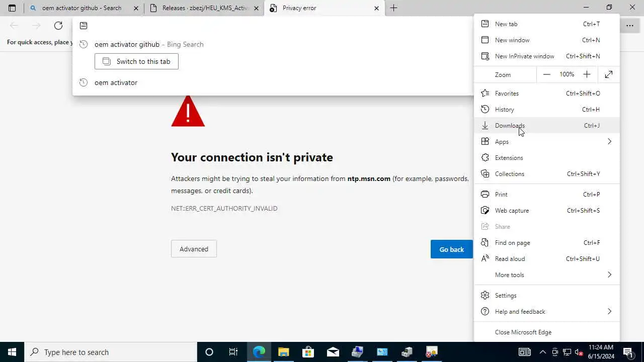Open the Mail app on taskbar
The width and height of the screenshot is (644, 362).
(333, 352)
